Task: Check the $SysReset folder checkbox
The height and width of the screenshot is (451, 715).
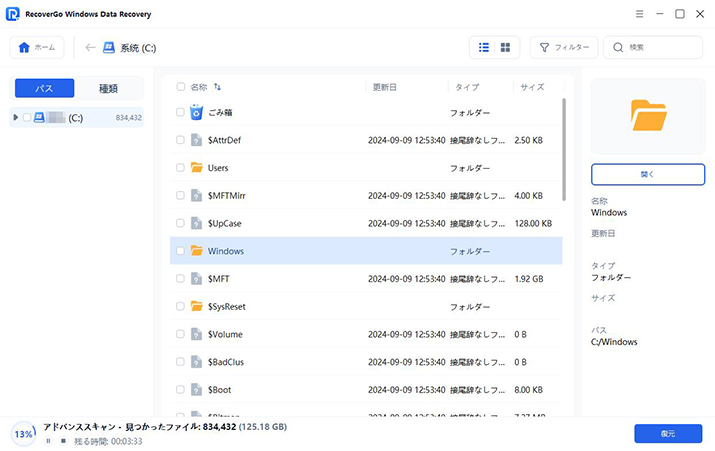Action: pos(180,306)
